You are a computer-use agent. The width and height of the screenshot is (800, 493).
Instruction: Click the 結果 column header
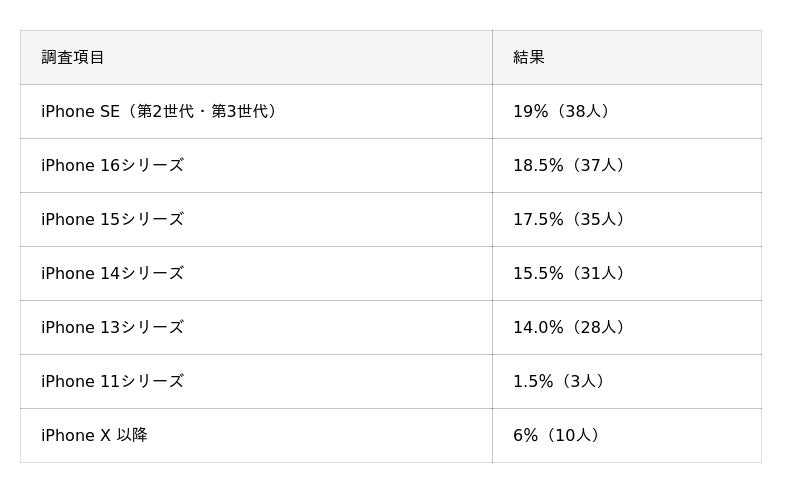point(529,58)
